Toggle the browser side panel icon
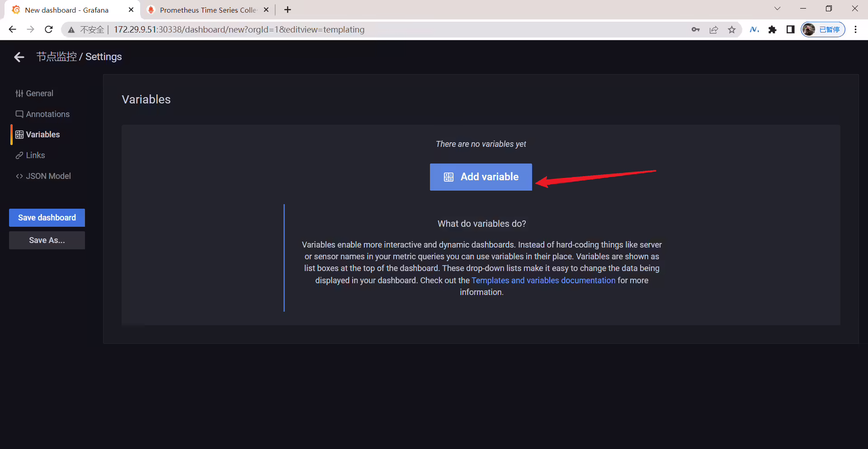The image size is (868, 449). click(x=790, y=29)
